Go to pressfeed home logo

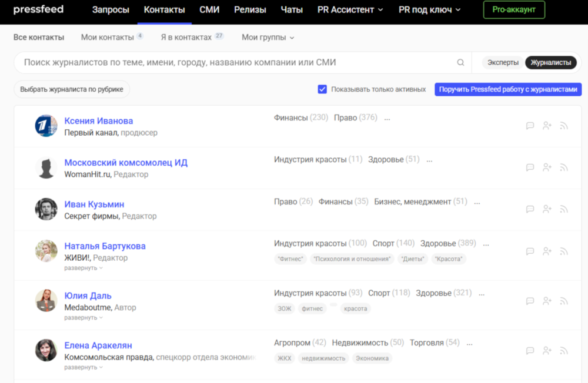coord(38,9)
